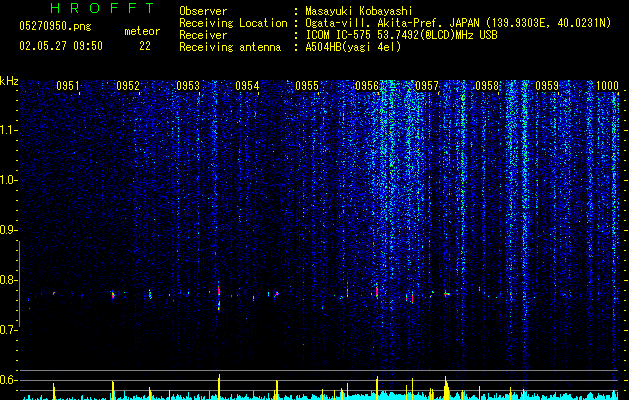Click the date stamp 02.05.27 09:50
Screen dimensions: 629x400
tap(61, 46)
